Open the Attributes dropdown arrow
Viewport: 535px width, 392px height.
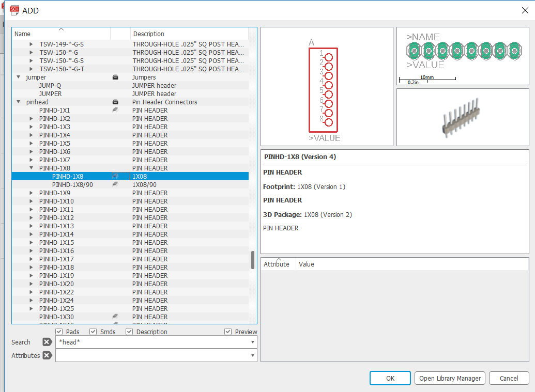(252, 355)
